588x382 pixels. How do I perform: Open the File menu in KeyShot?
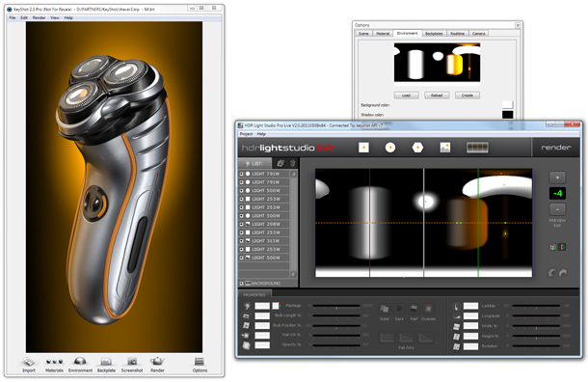[13, 17]
